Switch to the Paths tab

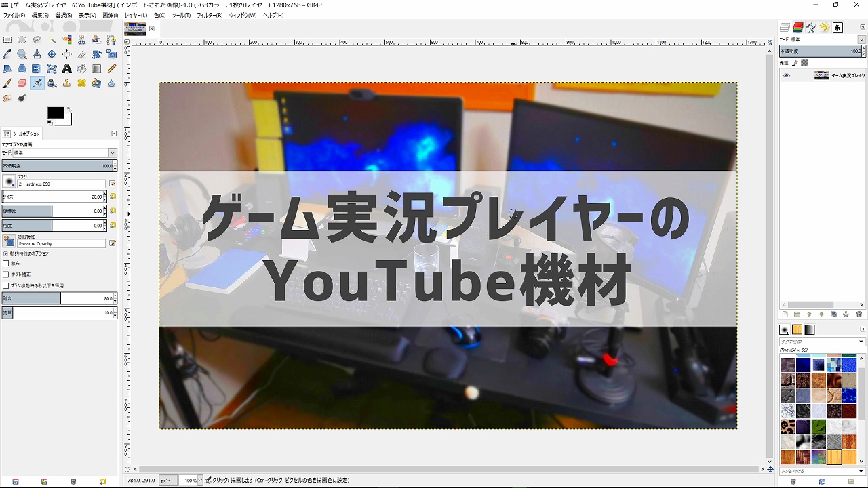point(811,27)
